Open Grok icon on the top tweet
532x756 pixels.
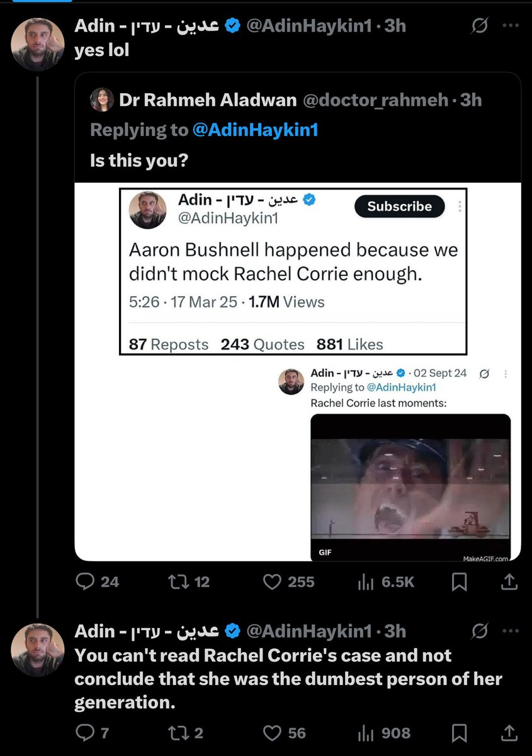point(480,26)
